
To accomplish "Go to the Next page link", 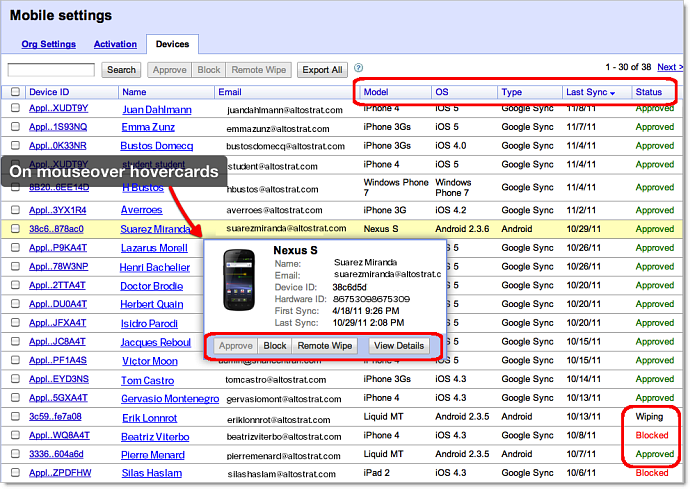I will tap(669, 67).
